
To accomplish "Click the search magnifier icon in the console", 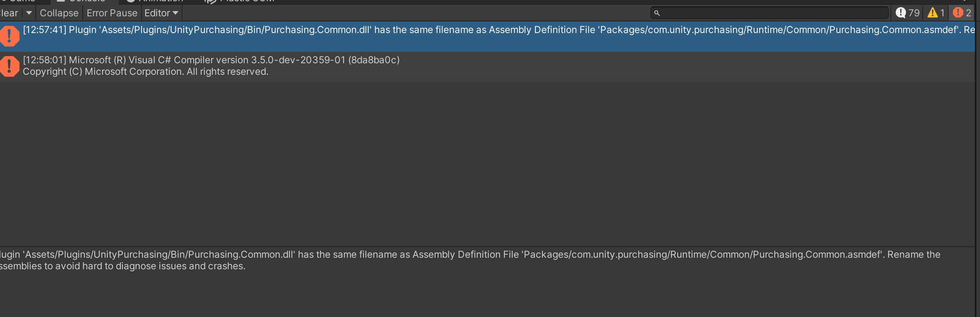I will pyautogui.click(x=656, y=13).
